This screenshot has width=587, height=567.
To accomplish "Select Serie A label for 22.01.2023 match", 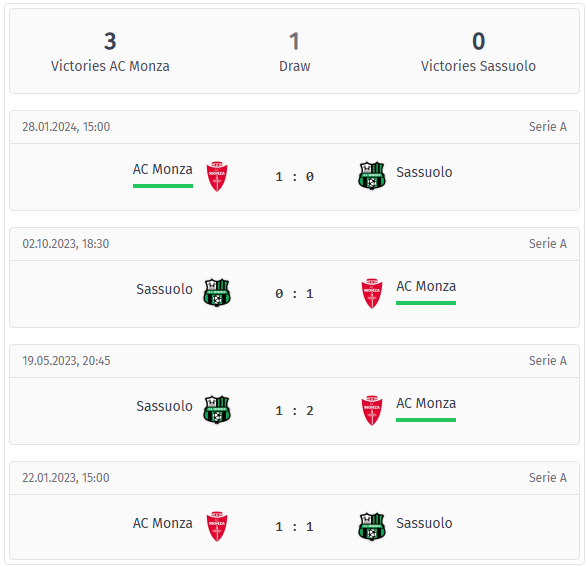I will coord(548,478).
